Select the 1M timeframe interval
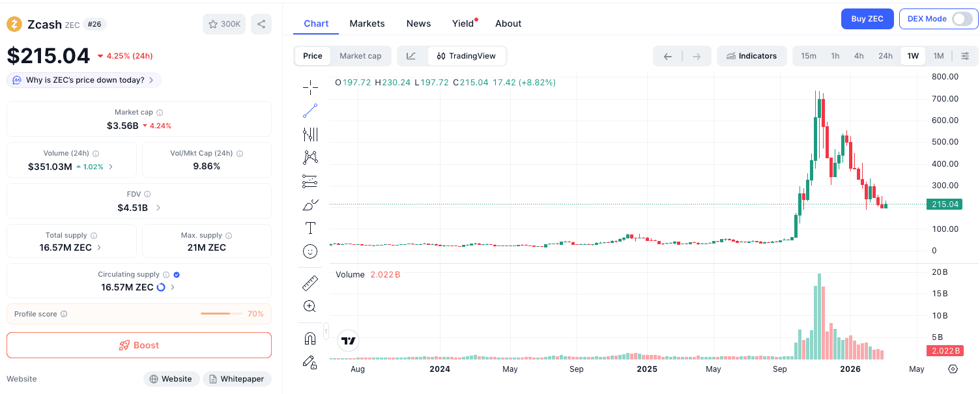 (938, 56)
